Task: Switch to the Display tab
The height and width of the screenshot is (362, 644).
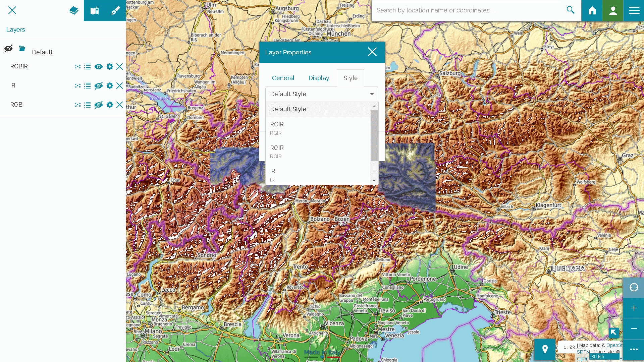Action: [319, 78]
